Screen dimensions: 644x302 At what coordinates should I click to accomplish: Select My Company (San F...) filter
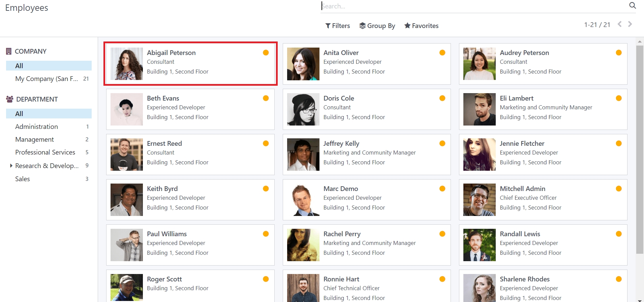pyautogui.click(x=47, y=79)
